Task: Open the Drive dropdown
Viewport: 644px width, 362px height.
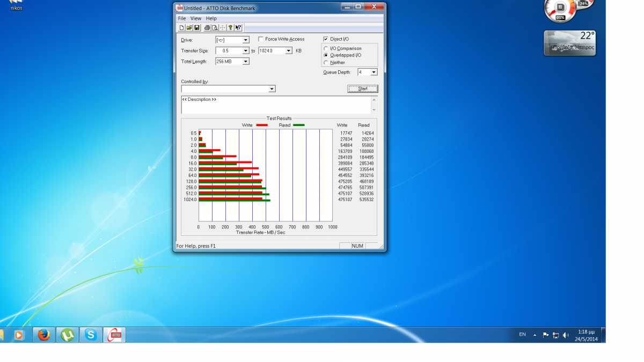Action: coord(246,40)
